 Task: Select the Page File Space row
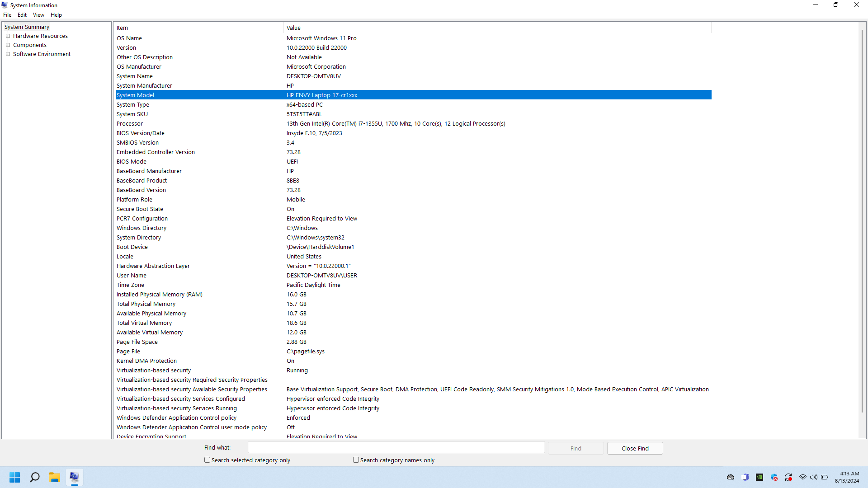pyautogui.click(x=413, y=342)
